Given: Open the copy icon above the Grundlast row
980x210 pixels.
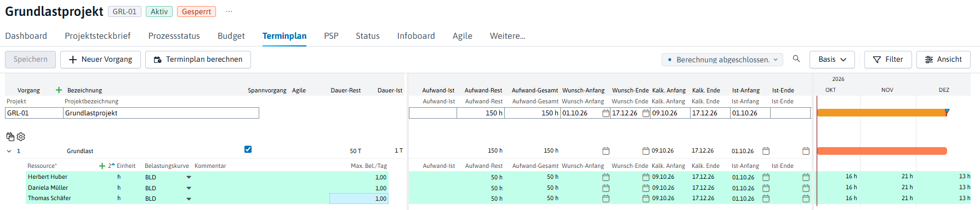Looking at the screenshot, I should tap(10, 137).
